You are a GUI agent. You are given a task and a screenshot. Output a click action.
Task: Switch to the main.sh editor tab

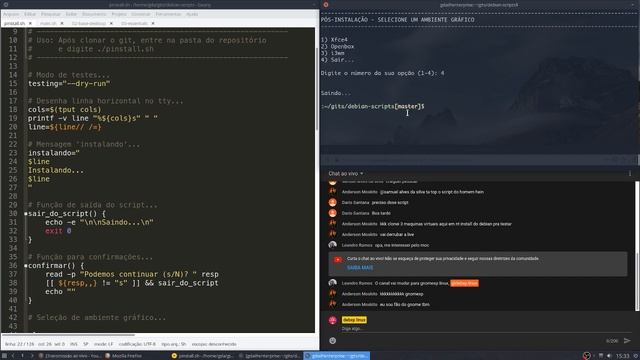pos(48,23)
